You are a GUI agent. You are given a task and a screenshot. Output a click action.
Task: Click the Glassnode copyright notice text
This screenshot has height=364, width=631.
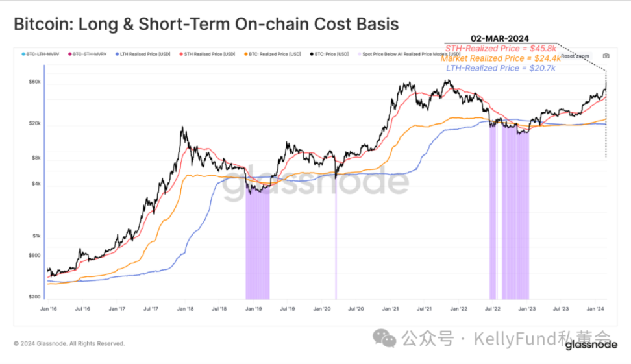pyautogui.click(x=69, y=343)
